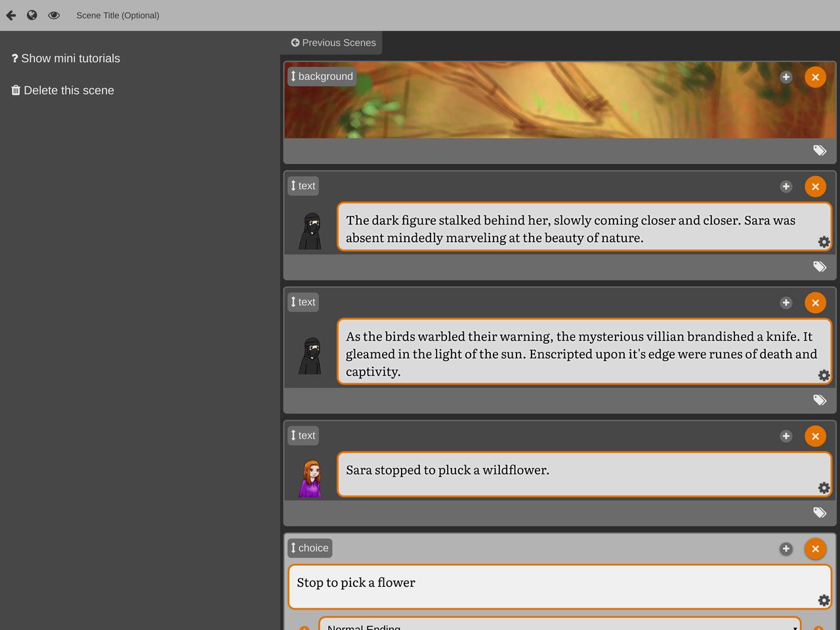
Task: Click the globe icon in top bar
Action: pos(32,15)
